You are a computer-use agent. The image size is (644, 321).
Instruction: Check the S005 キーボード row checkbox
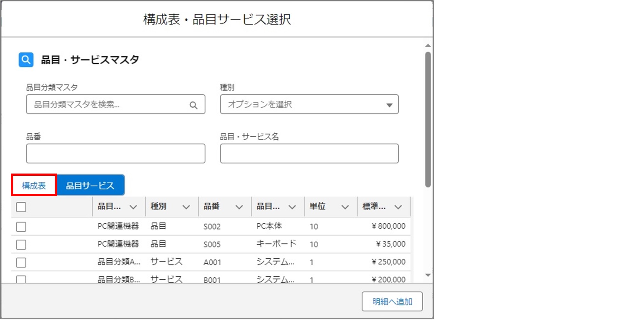pyautogui.click(x=21, y=245)
